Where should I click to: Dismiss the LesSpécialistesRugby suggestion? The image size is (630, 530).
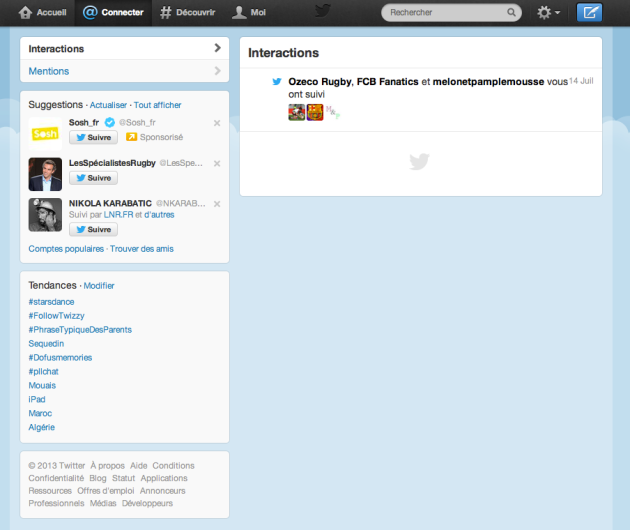click(x=217, y=164)
